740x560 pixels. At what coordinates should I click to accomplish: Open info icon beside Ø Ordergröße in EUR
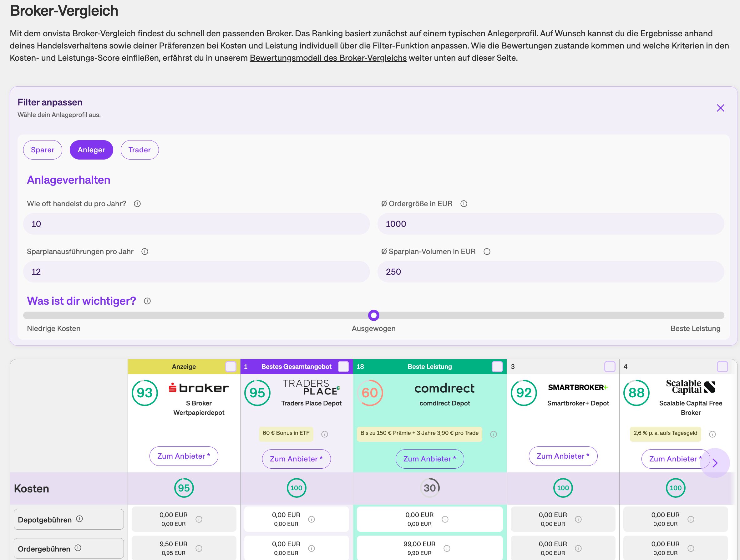tap(464, 204)
